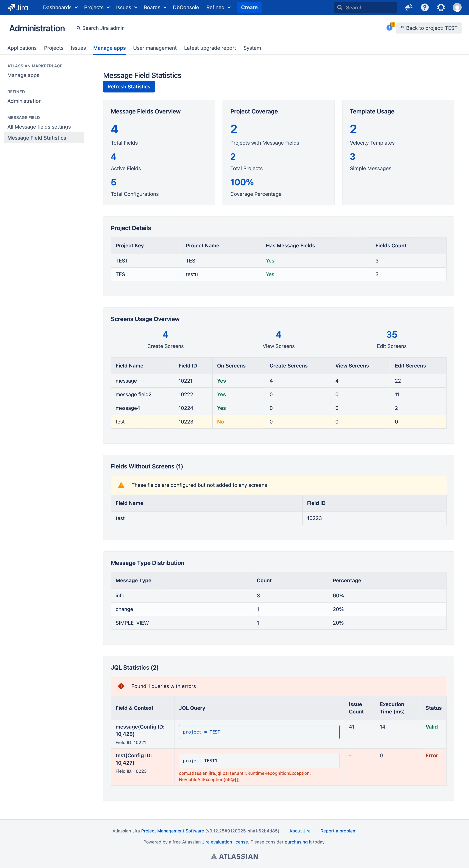The width and height of the screenshot is (469, 868).
Task: Open the settings gear icon
Action: [x=441, y=7]
